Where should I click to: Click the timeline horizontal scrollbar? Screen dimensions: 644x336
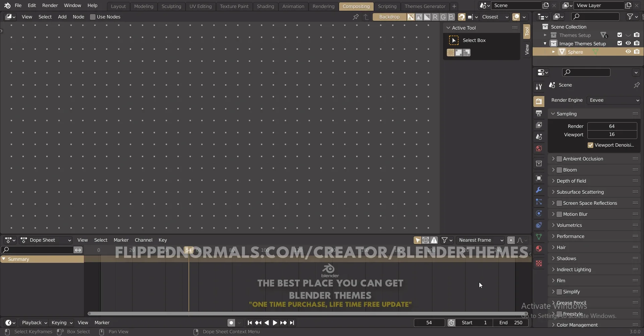coord(308,314)
